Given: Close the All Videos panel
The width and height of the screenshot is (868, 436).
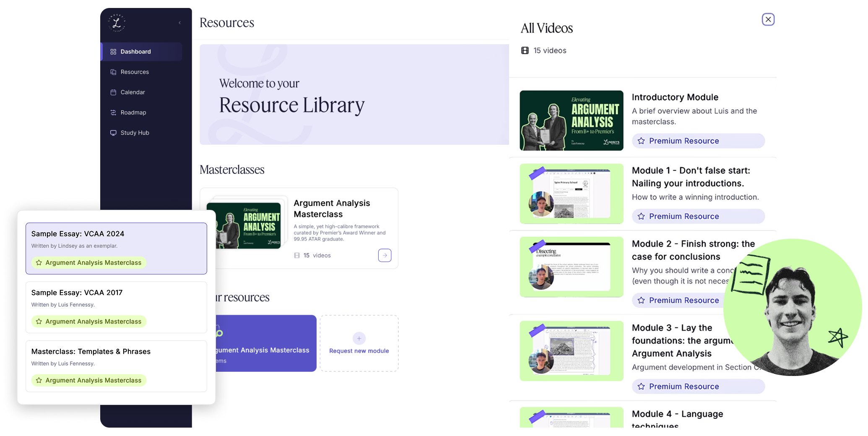Looking at the screenshot, I should pyautogui.click(x=768, y=19).
